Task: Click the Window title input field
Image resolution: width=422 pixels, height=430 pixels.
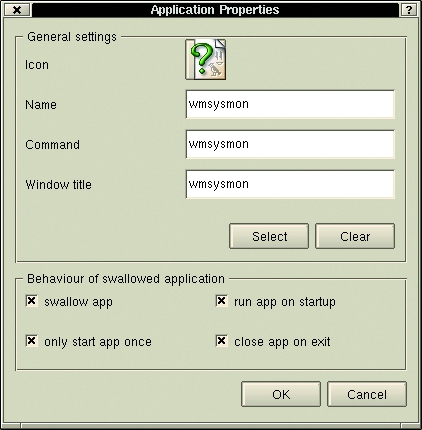Action: pyautogui.click(x=290, y=184)
